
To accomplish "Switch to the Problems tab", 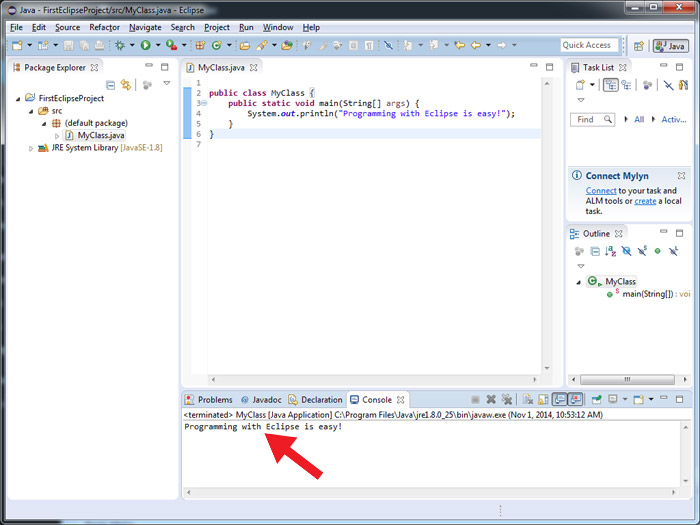I will [209, 400].
